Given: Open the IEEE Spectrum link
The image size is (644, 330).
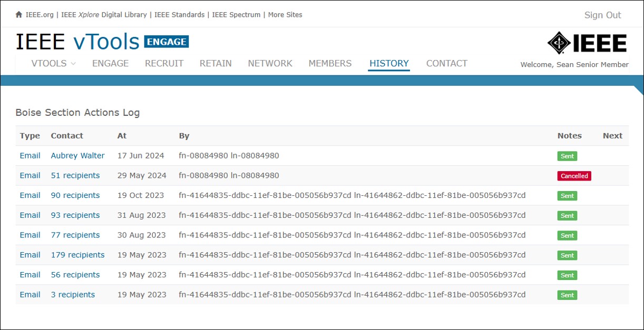Looking at the screenshot, I should click(236, 15).
